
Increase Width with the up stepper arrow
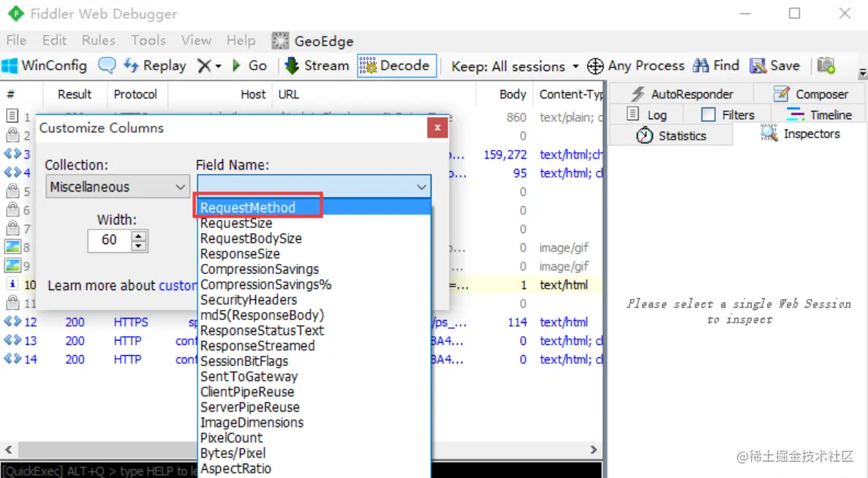pyautogui.click(x=139, y=235)
